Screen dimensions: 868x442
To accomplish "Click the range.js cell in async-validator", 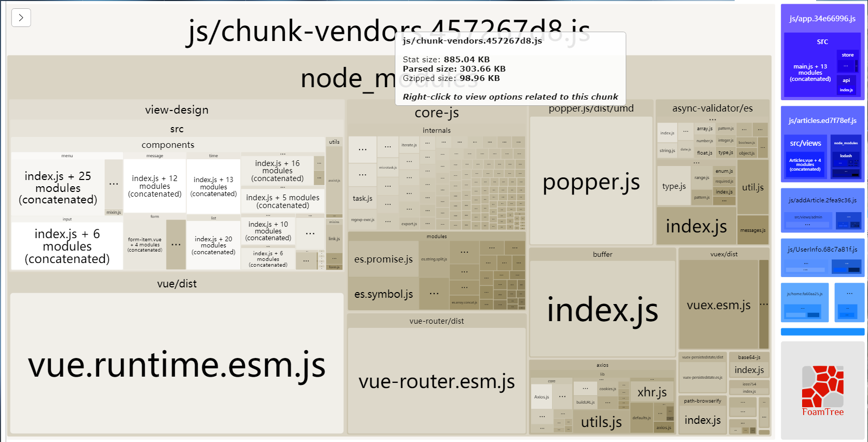I will pos(701,178).
